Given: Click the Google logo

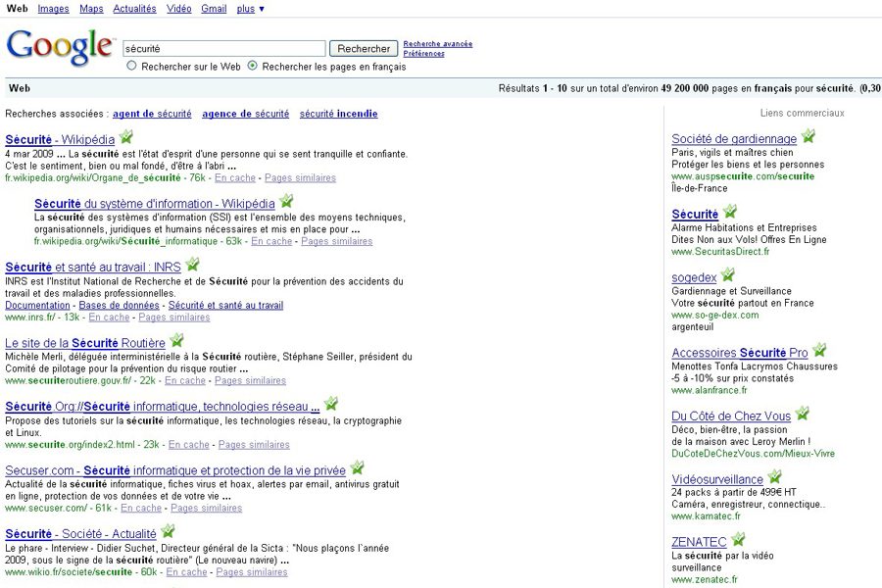Looking at the screenshot, I should [60, 47].
